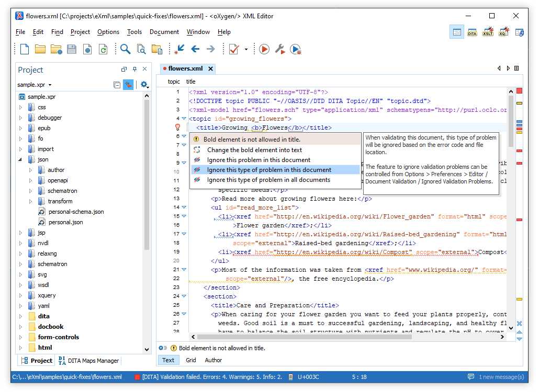Expand the author folder

coord(30,170)
